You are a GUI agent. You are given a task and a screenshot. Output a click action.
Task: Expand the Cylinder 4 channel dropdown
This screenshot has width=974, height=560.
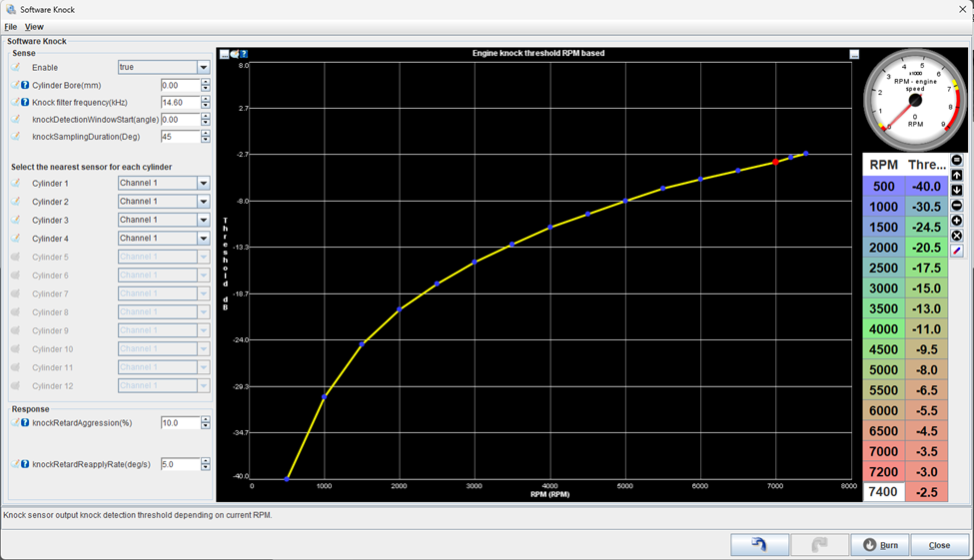(203, 239)
